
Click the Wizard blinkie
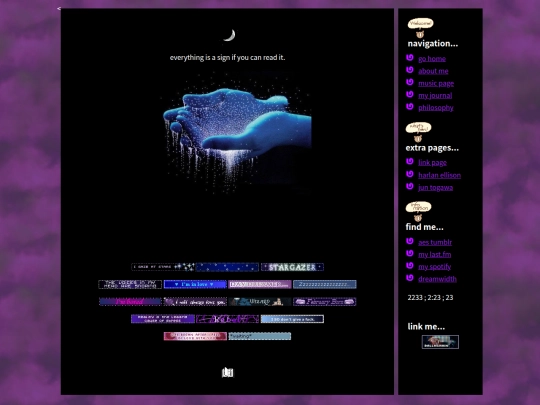tap(260, 302)
